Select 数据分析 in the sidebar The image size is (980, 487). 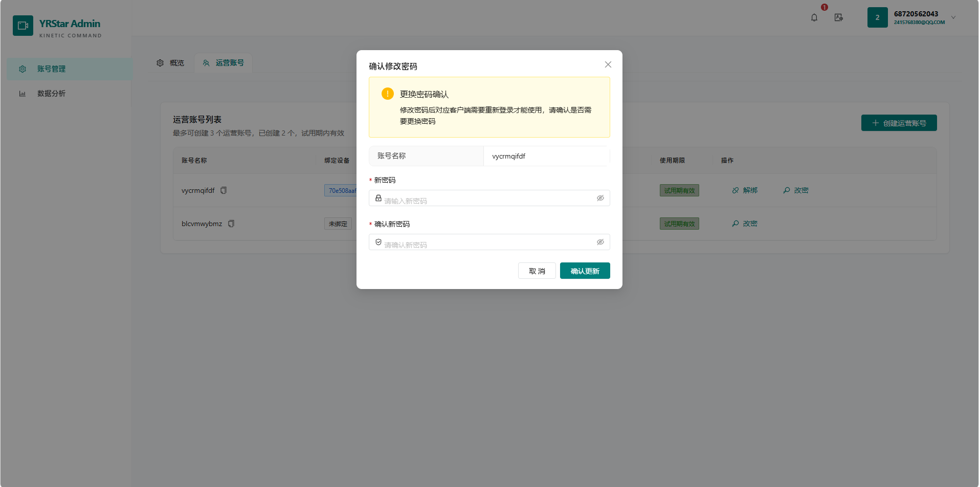click(x=70, y=94)
